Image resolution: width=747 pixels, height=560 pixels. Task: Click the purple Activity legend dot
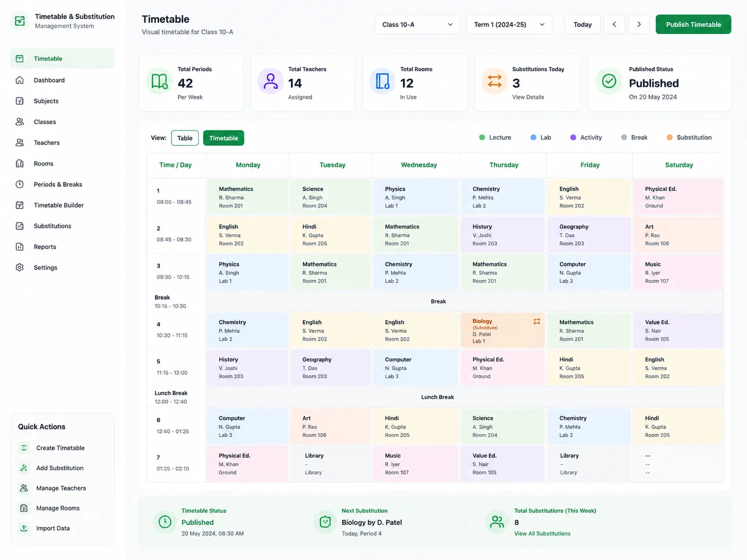click(x=573, y=138)
